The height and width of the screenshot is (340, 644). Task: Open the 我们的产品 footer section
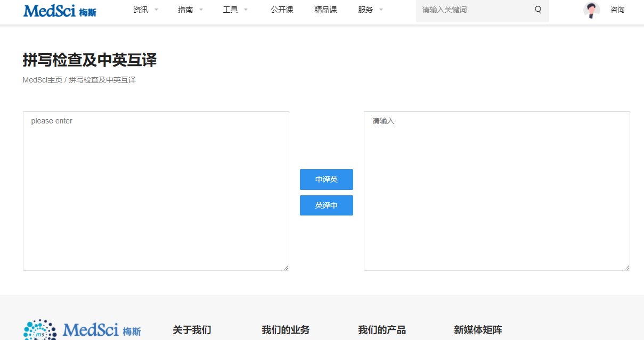pyautogui.click(x=382, y=330)
